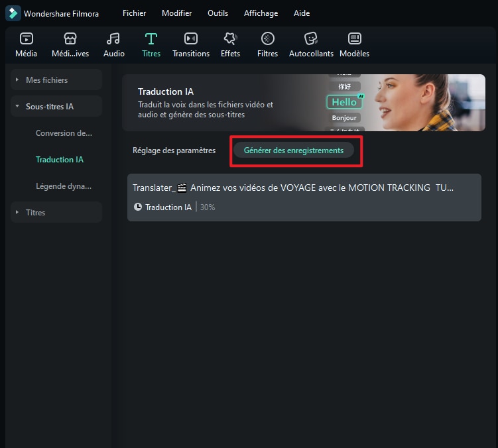The height and width of the screenshot is (448, 498).
Task: Open the Média tab icon
Action: (x=26, y=38)
